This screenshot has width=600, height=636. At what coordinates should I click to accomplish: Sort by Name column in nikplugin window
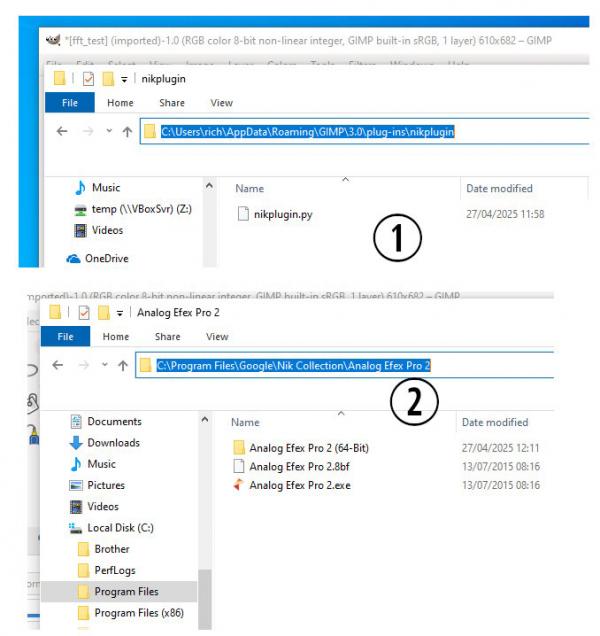click(249, 189)
